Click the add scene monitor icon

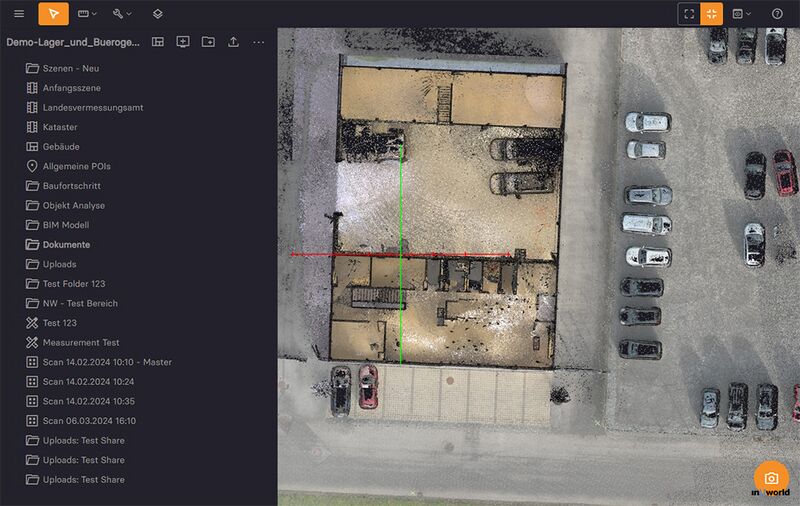[x=183, y=42]
